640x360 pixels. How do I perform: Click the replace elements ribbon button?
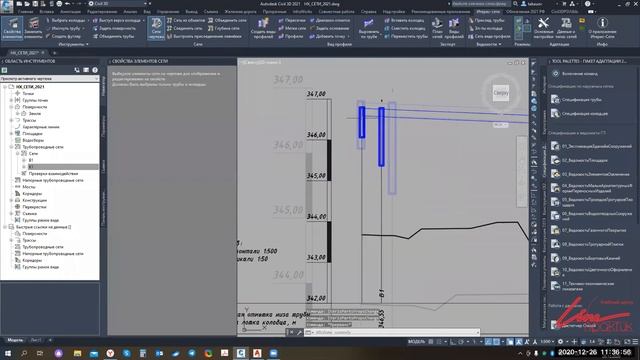point(33,28)
